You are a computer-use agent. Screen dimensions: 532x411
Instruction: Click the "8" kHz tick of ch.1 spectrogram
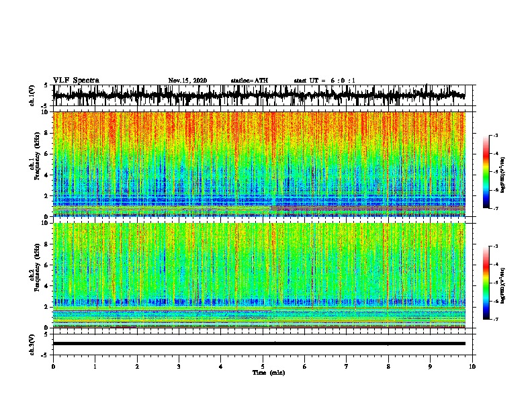coord(48,133)
